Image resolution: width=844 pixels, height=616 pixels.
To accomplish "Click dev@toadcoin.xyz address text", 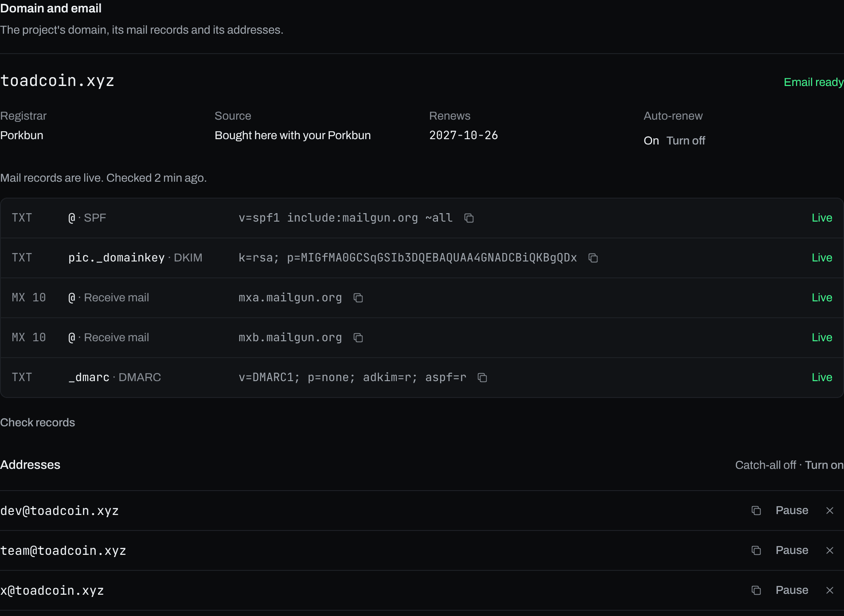I will click(x=59, y=511).
